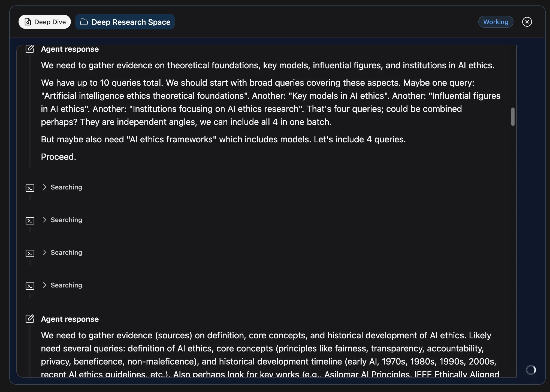
Task: Click the folder icon in Deep Research Space
Action: (84, 22)
